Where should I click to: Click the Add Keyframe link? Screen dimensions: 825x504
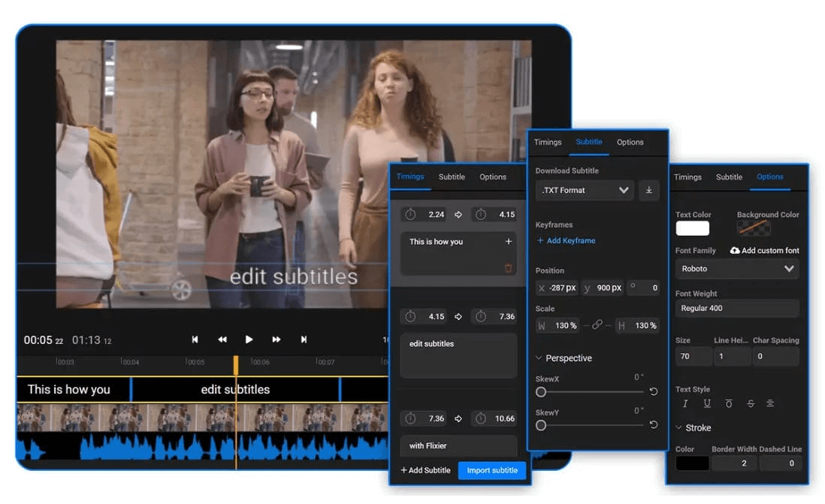[x=566, y=240]
